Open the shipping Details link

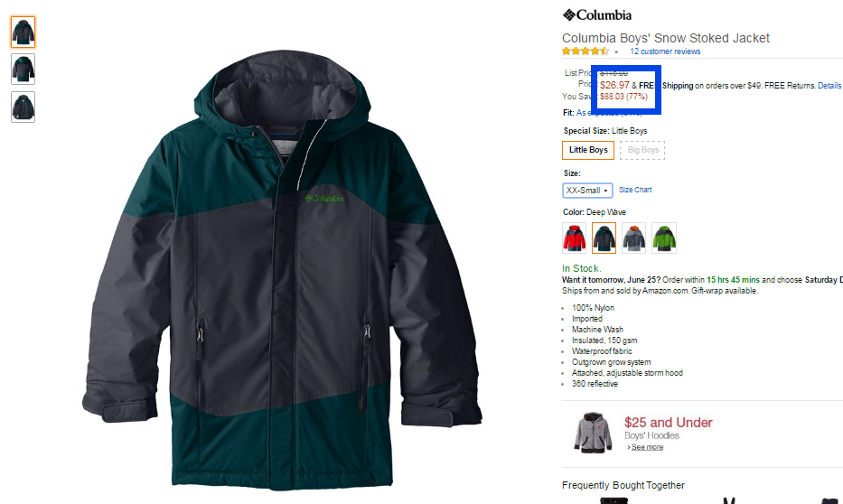click(x=829, y=86)
